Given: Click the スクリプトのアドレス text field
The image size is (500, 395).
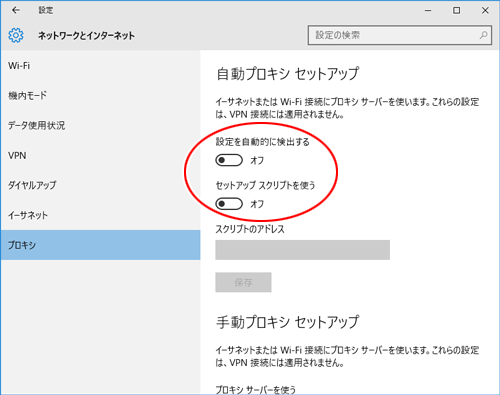Looking at the screenshot, I should 302,250.
